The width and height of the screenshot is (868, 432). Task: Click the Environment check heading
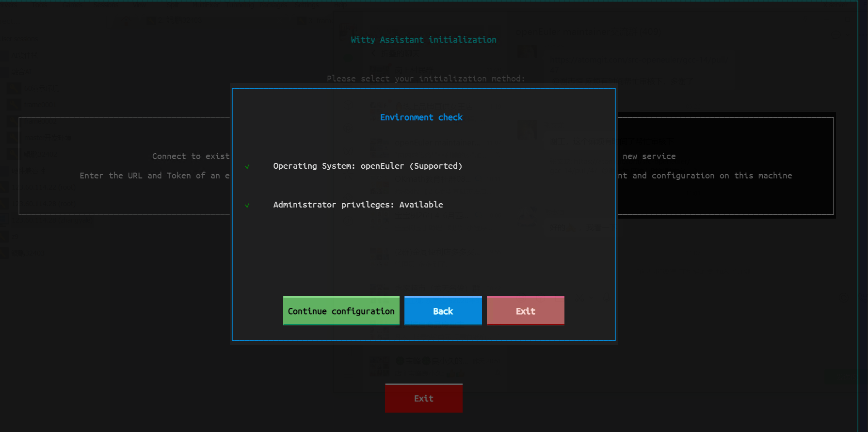pos(421,117)
